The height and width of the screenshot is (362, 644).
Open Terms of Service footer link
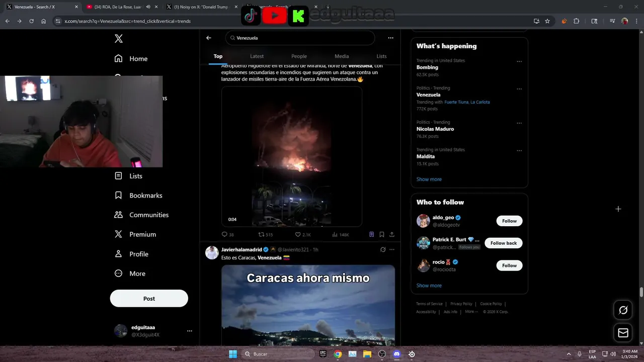429,304
